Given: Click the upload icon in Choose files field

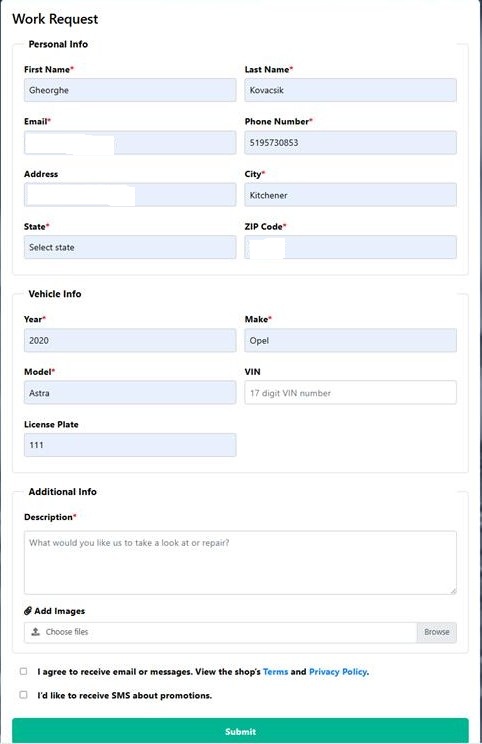Looking at the screenshot, I should point(36,632).
